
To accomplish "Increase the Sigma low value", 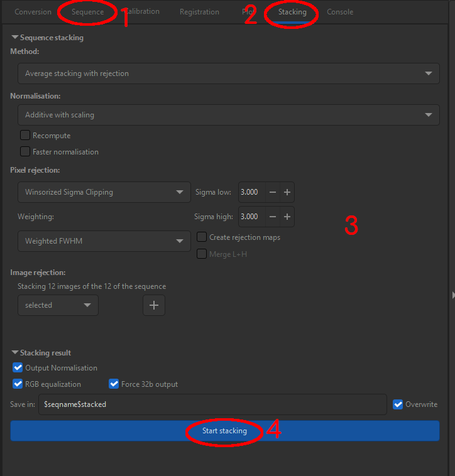I will [287, 192].
